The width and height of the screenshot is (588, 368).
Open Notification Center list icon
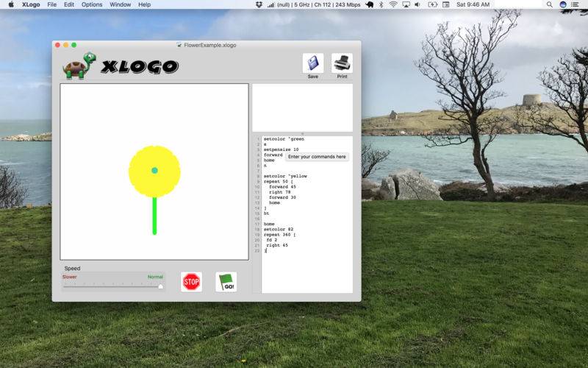(x=575, y=4)
